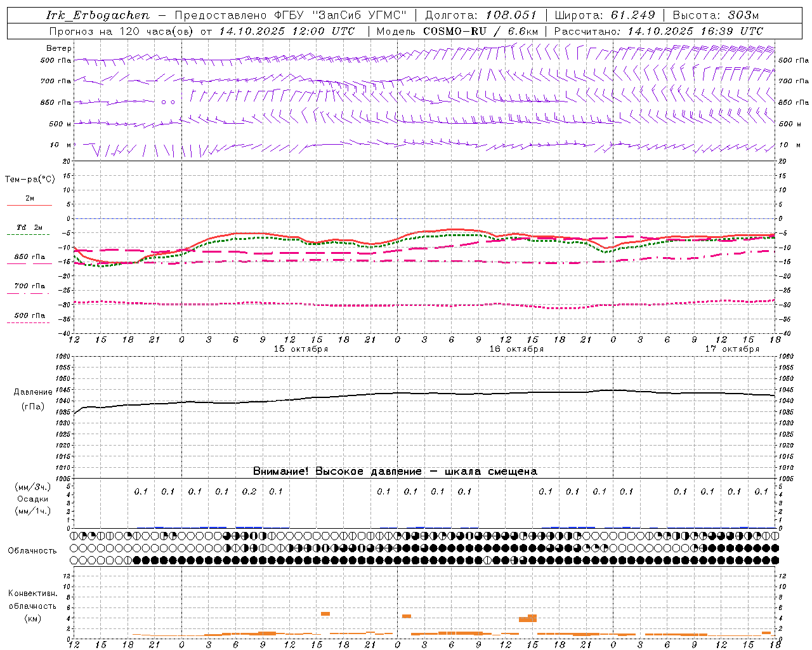Click the dotted line sample under 500 гПа temperature legend
812x650 pixels.
click(28, 322)
